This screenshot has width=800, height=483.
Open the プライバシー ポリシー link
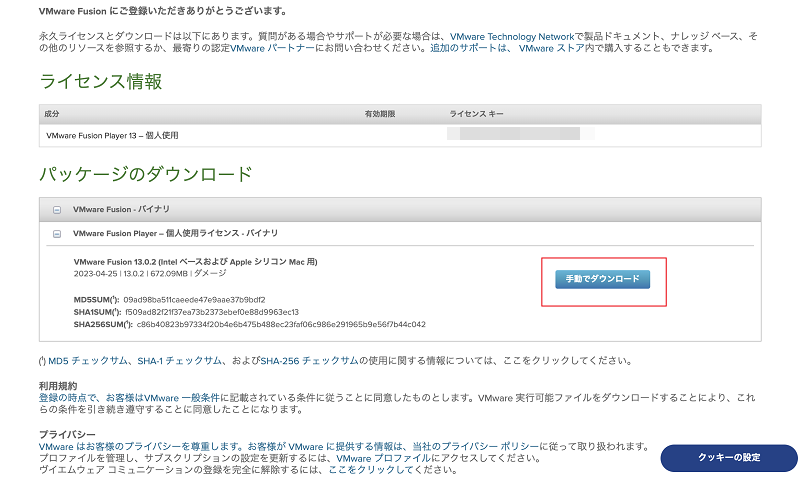(x=476, y=446)
